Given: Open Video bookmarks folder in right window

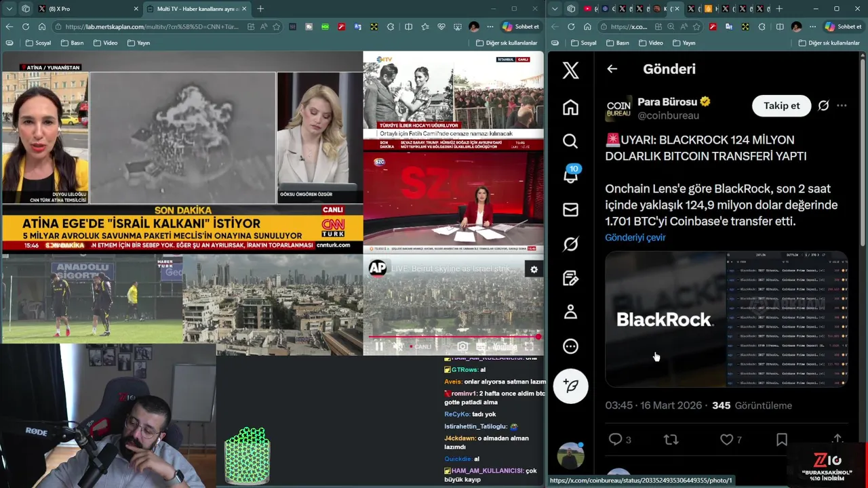Looking at the screenshot, I should (x=650, y=43).
